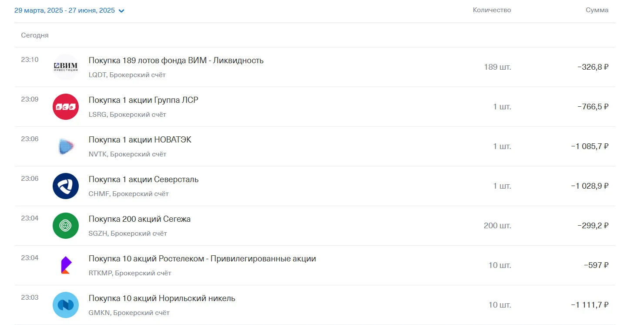Click the dark blue Северсталь logo
644x325 pixels.
coord(66,186)
